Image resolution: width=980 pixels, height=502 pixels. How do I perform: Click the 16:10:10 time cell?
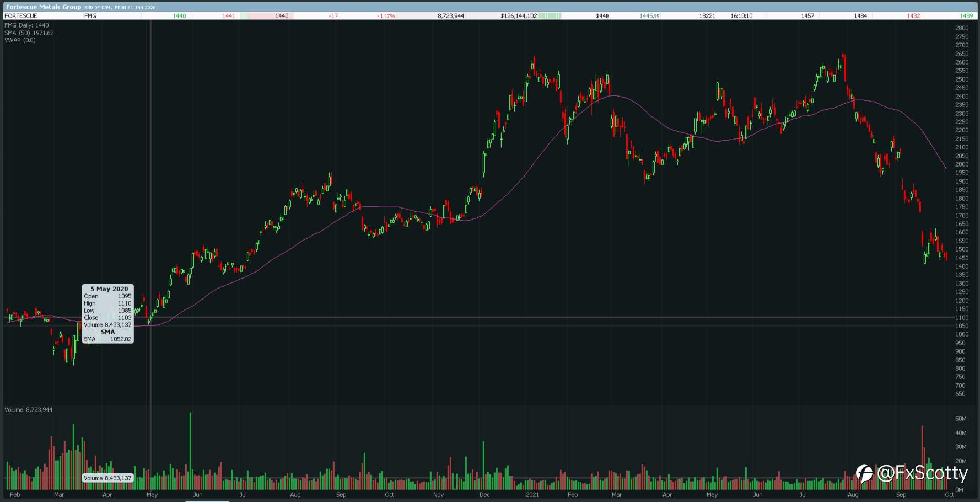tap(741, 16)
